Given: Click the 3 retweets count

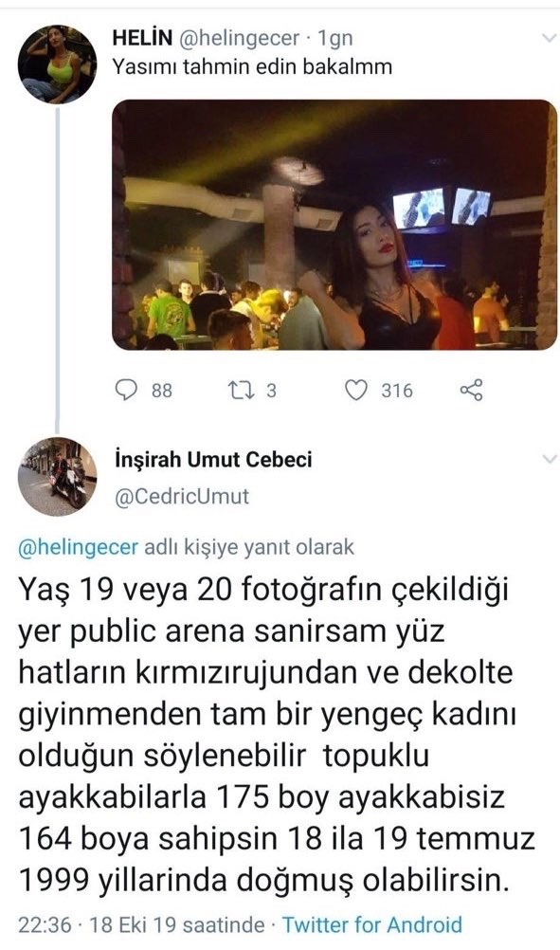Looking at the screenshot, I should [x=271, y=391].
